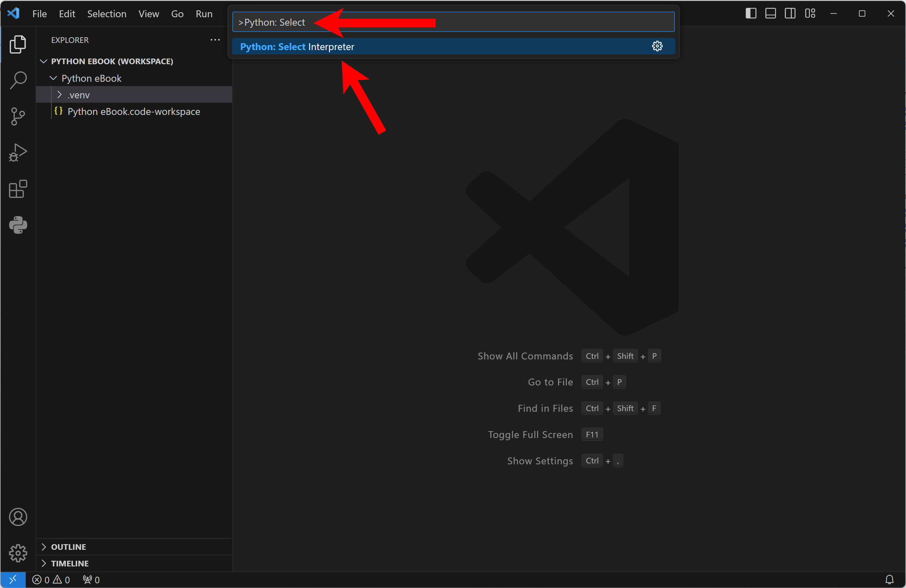
Task: Open the Python environments view
Action: pyautogui.click(x=18, y=225)
